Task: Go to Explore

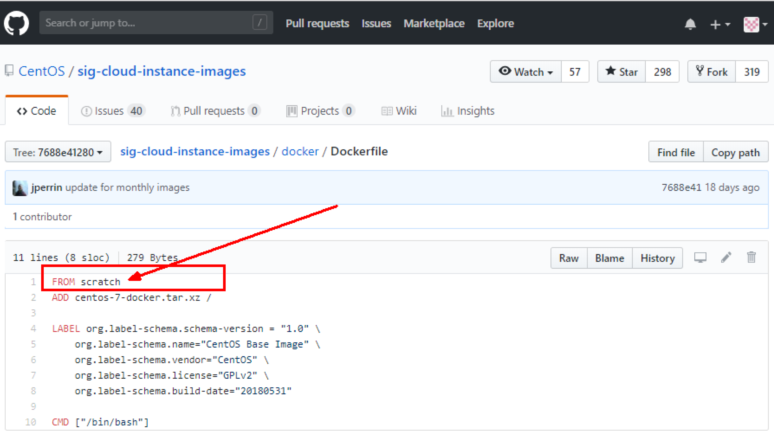Action: click(x=495, y=23)
